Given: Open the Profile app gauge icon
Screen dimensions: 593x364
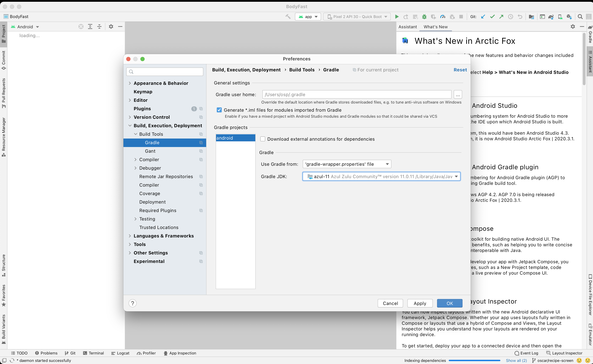Looking at the screenshot, I should (443, 17).
